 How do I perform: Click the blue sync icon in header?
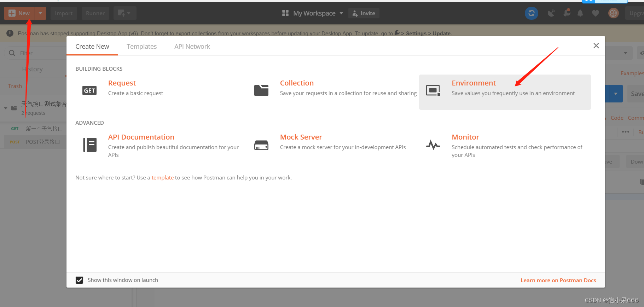531,13
